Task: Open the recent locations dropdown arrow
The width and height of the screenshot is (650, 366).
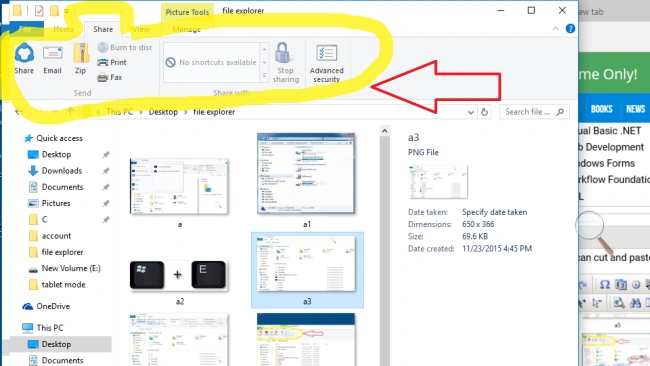Action: coord(55,112)
